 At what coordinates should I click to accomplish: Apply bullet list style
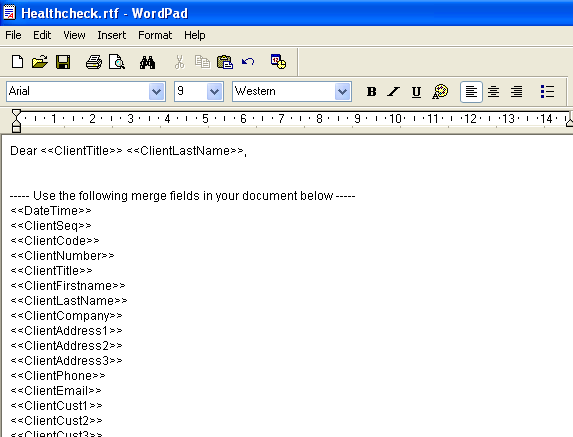coord(547,91)
